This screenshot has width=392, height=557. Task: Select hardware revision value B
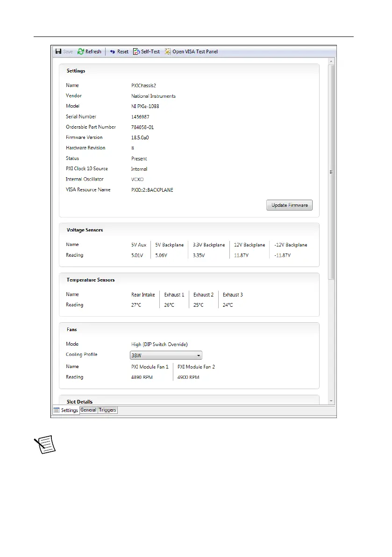(x=133, y=148)
